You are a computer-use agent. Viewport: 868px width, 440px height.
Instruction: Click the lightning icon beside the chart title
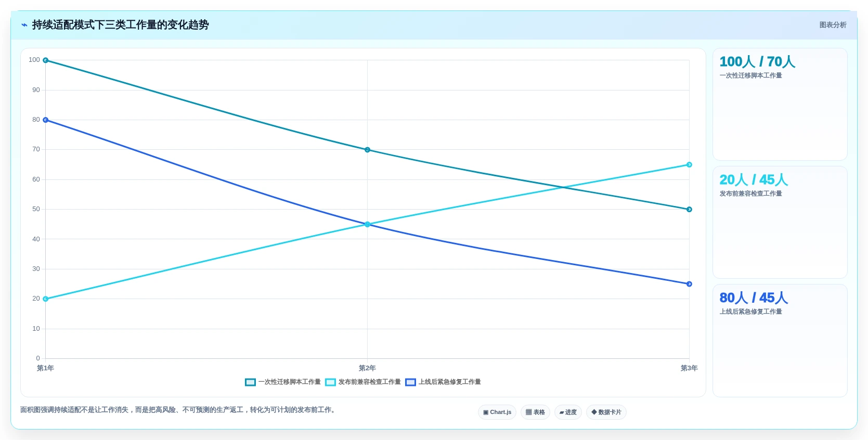(24, 25)
